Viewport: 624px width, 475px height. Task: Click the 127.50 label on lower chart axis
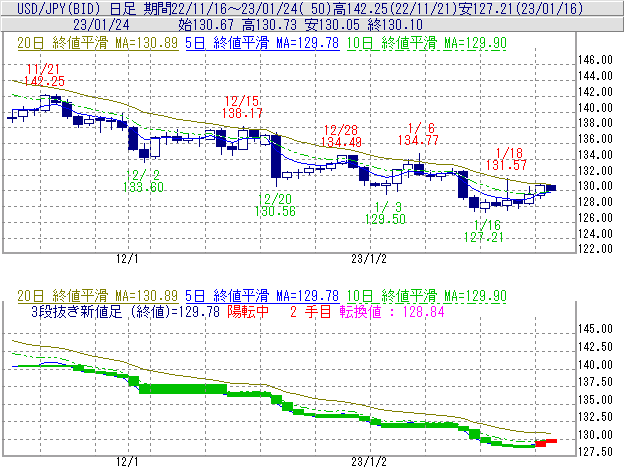595,452
